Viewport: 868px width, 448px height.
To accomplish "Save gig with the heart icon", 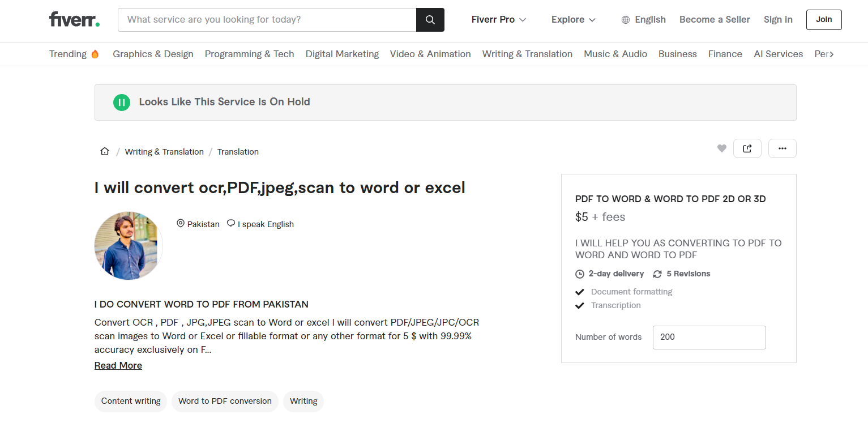I will point(721,148).
